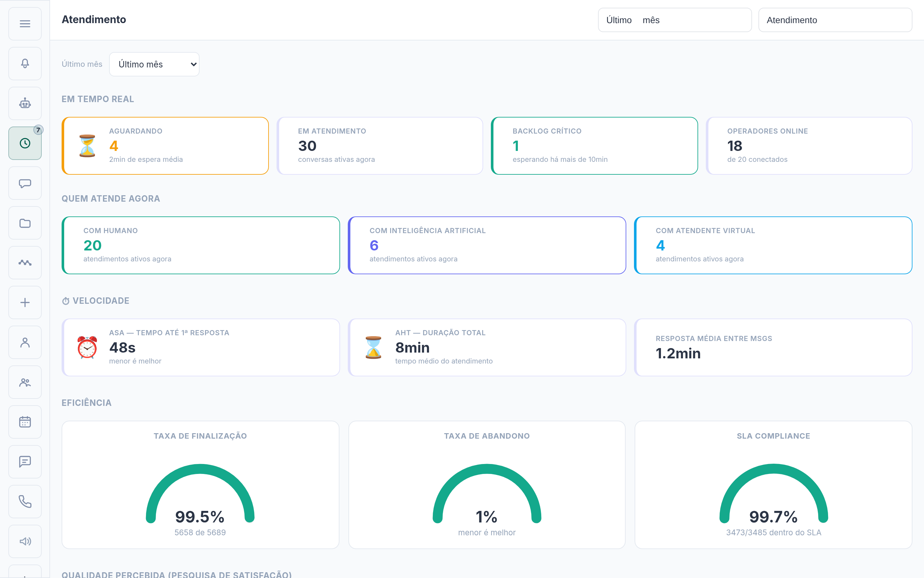Expand the Último mês period dropdown
The image size is (924, 578).
tap(154, 64)
